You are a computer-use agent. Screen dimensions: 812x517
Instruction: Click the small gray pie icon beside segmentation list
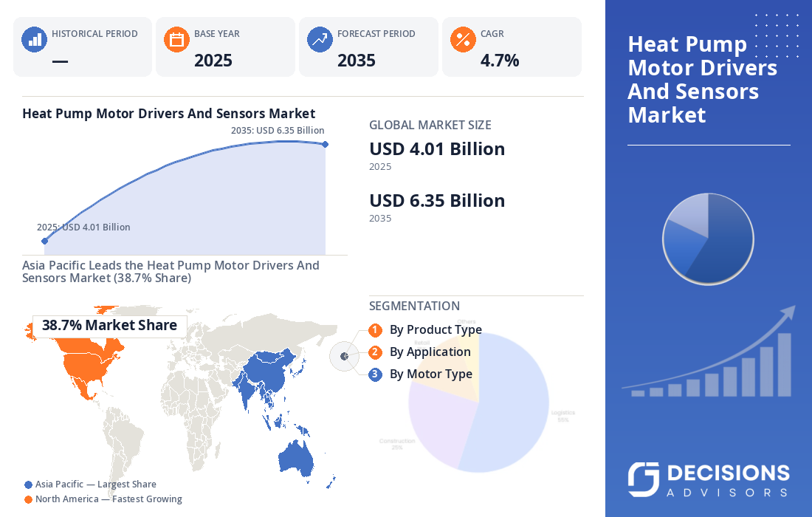coord(345,357)
